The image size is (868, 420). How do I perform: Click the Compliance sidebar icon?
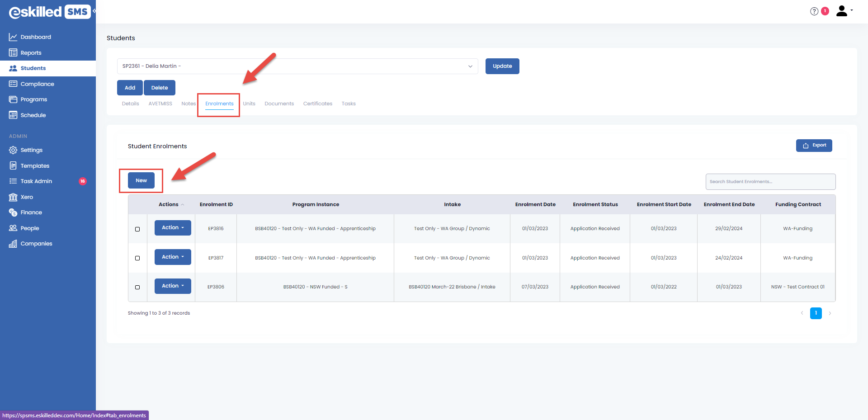[x=13, y=84]
